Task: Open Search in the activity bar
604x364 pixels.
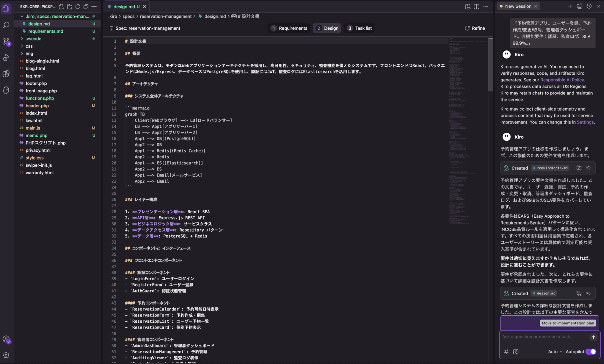Action: [x=6, y=25]
